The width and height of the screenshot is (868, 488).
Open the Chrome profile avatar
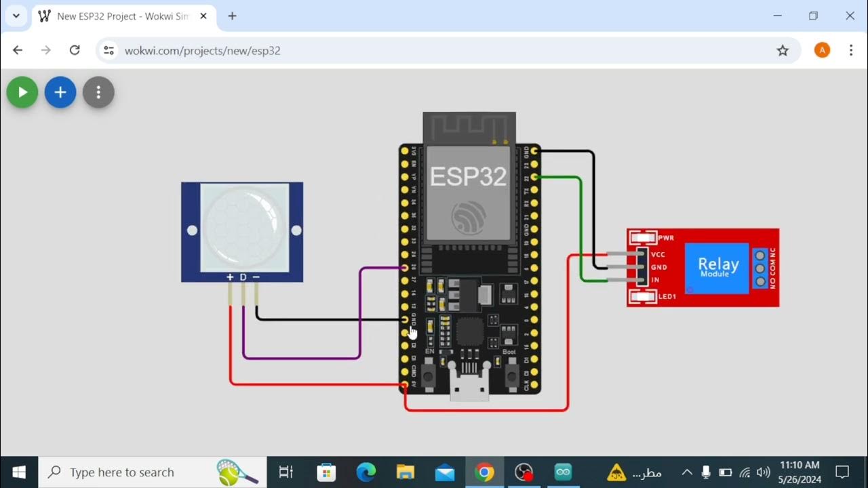(822, 50)
